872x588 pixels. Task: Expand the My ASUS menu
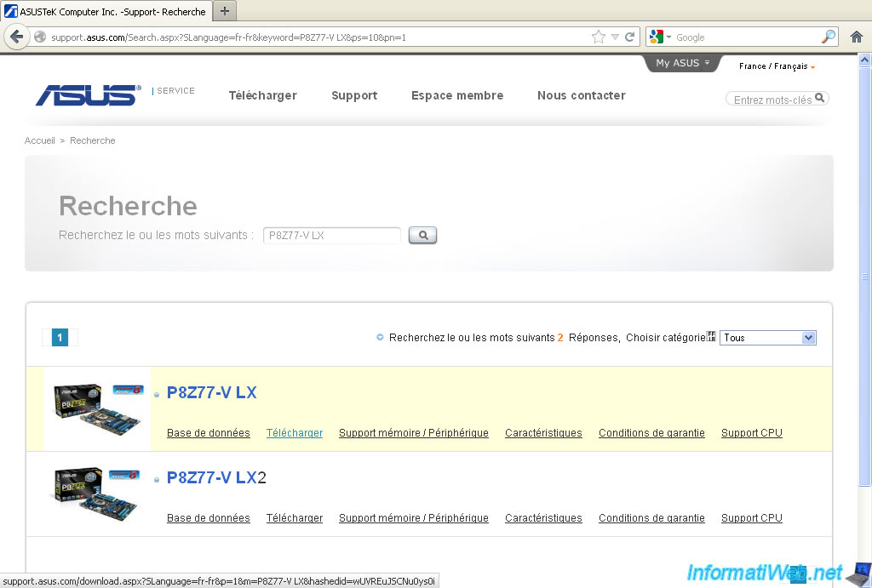[682, 63]
